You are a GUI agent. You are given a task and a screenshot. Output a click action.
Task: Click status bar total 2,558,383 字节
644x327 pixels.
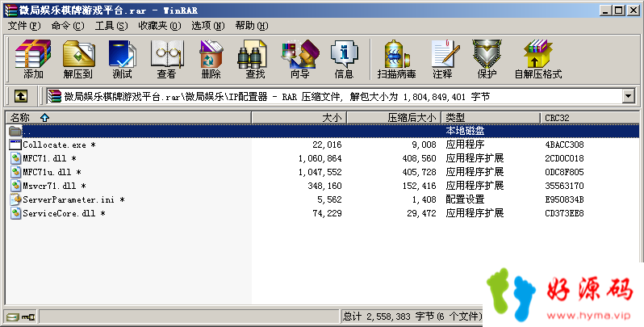point(388,317)
